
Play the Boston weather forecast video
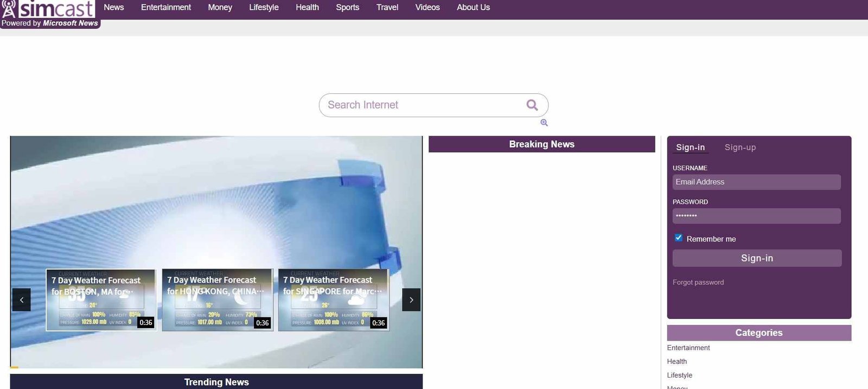coord(101,300)
